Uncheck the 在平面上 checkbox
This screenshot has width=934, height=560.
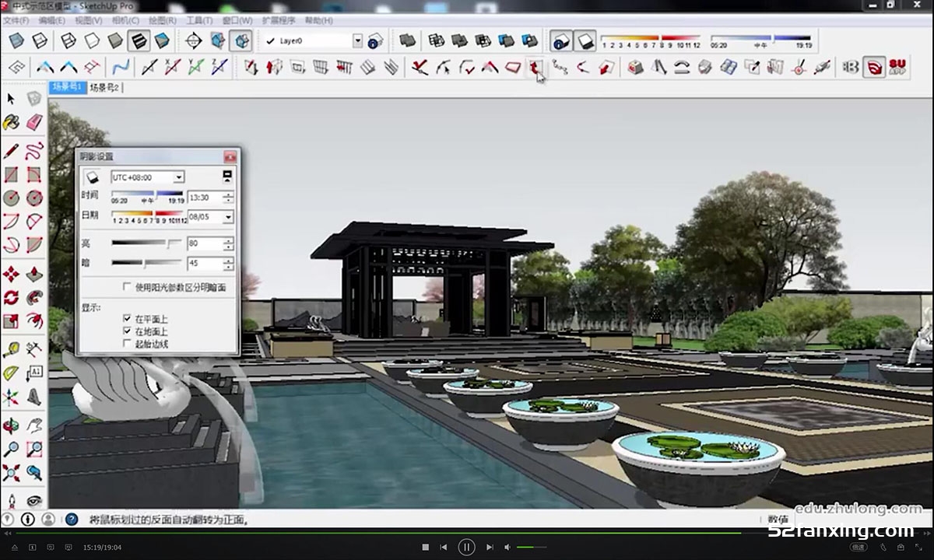pyautogui.click(x=127, y=319)
